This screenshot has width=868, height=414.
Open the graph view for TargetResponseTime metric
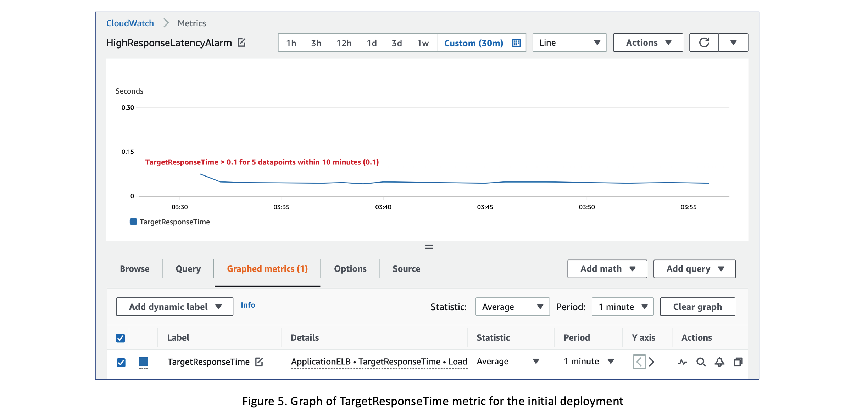682,362
